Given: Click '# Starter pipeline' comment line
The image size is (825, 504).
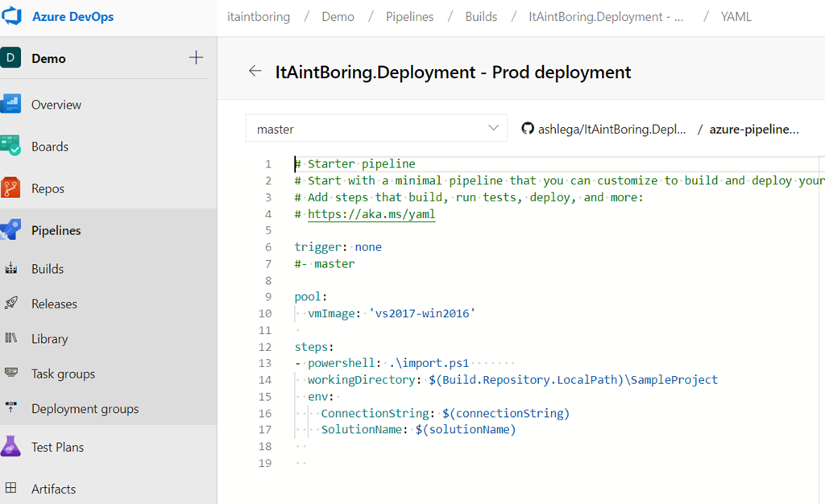Looking at the screenshot, I should (355, 164).
